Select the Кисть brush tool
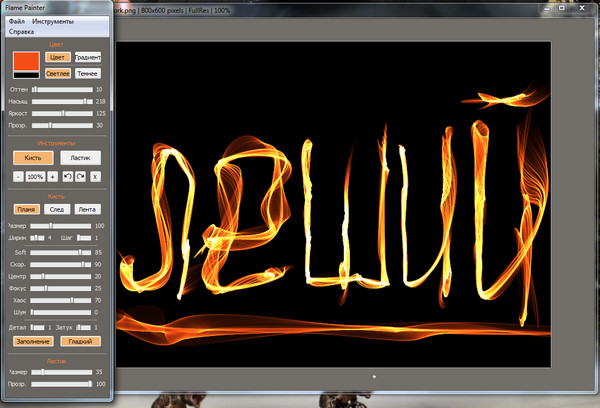 pos(33,157)
